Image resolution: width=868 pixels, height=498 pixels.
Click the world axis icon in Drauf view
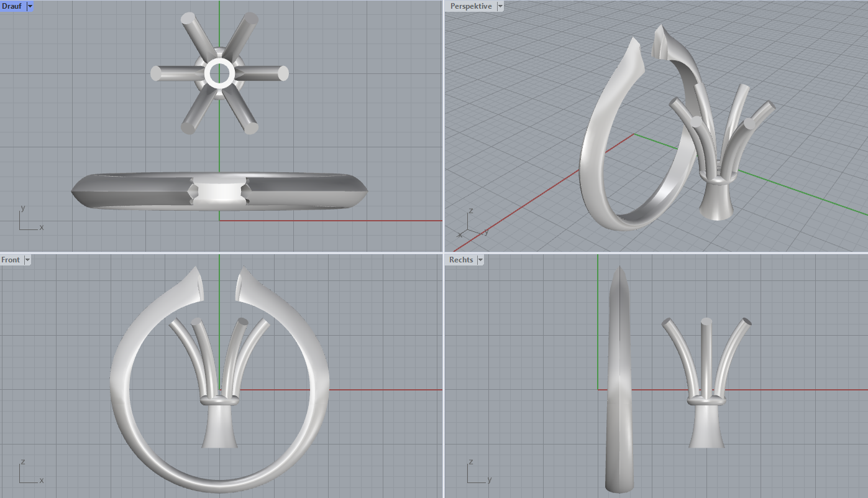(x=28, y=221)
